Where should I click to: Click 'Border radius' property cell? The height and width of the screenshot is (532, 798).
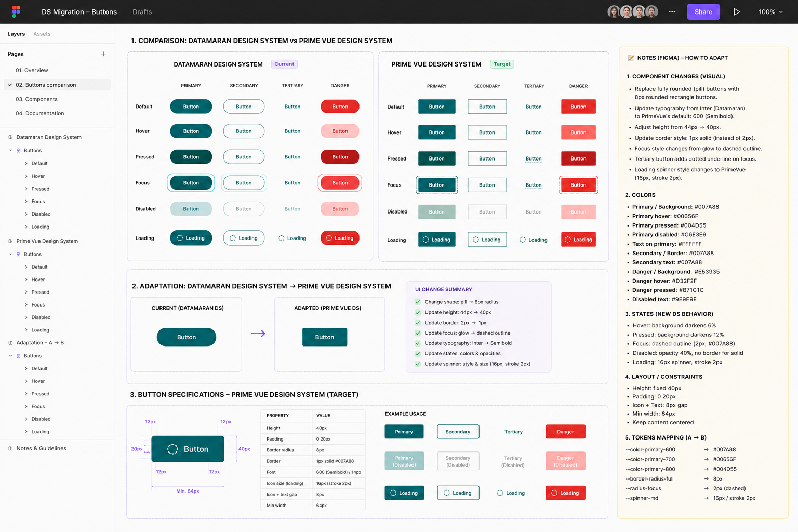tap(286, 450)
